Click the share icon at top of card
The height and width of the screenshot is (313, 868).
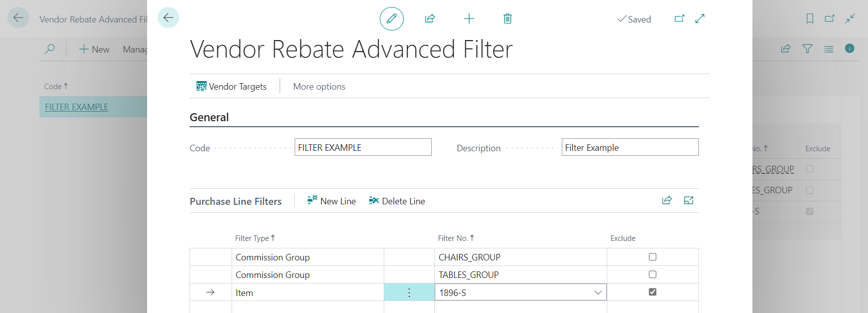[430, 19]
